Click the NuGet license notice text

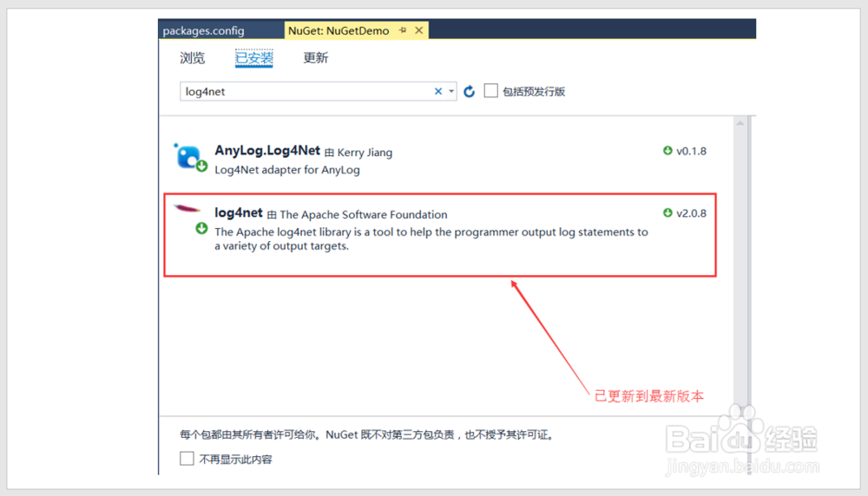pos(367,434)
